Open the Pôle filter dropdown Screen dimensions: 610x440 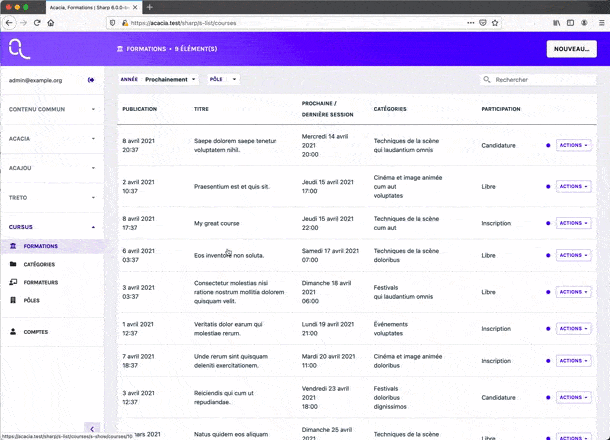[x=224, y=79]
